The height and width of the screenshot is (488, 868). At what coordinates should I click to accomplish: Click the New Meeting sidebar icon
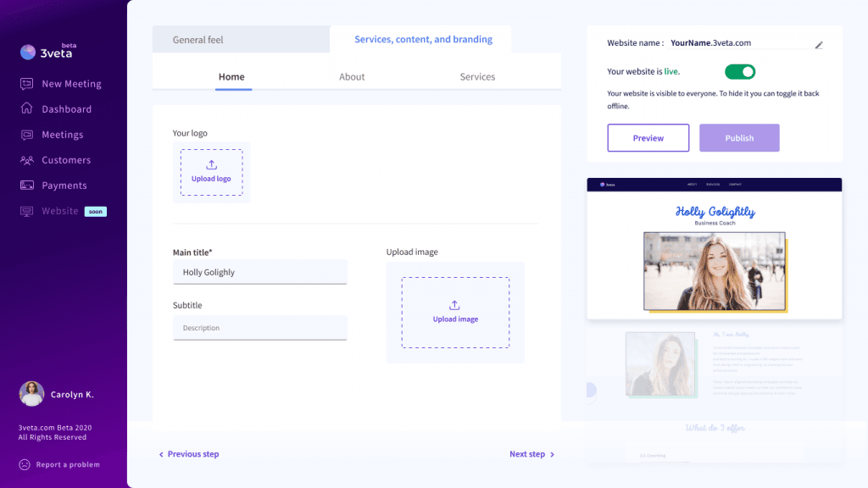(x=26, y=84)
